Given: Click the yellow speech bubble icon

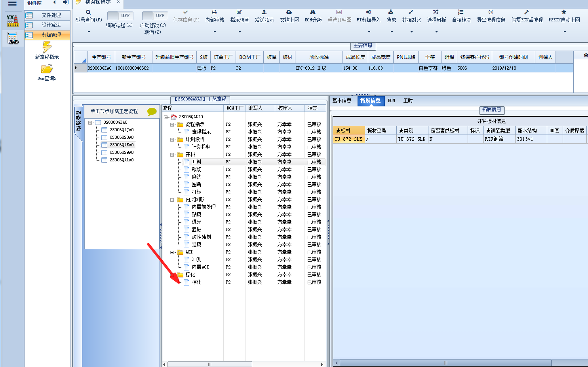Looking at the screenshot, I should 152,112.
